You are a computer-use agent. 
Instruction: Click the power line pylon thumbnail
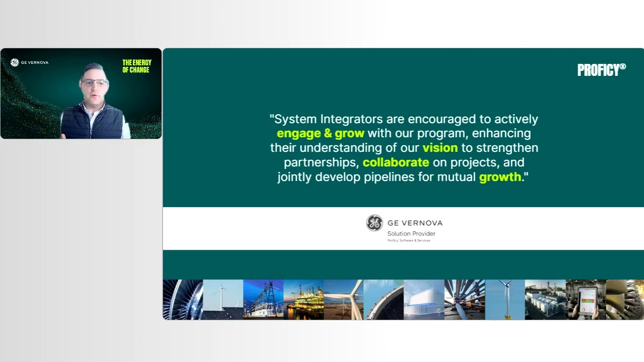[x=264, y=300]
